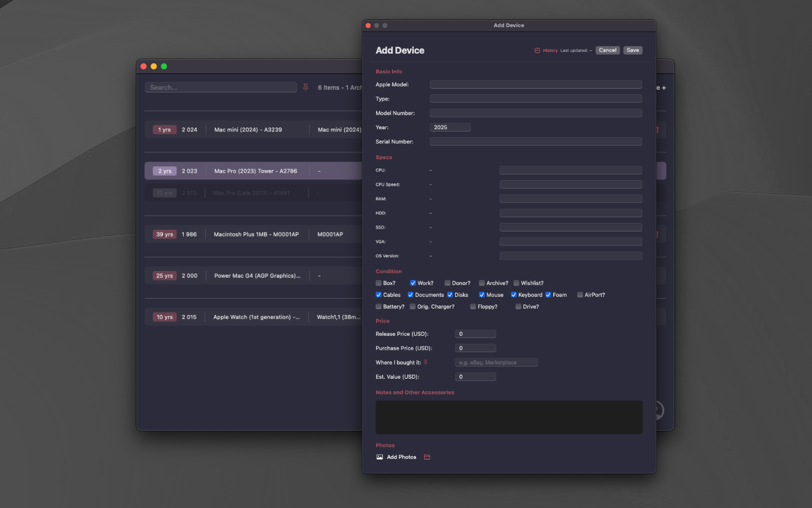Click the HDD input field
Image resolution: width=812 pixels, height=508 pixels.
point(571,213)
